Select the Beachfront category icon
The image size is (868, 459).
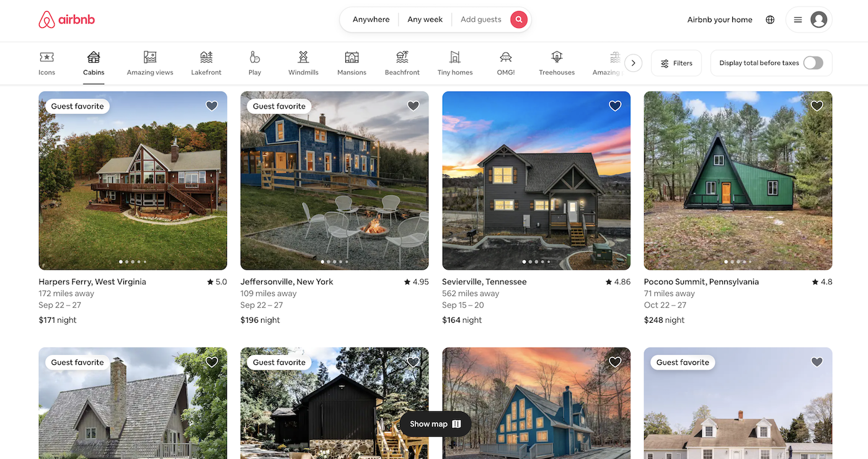pyautogui.click(x=402, y=63)
